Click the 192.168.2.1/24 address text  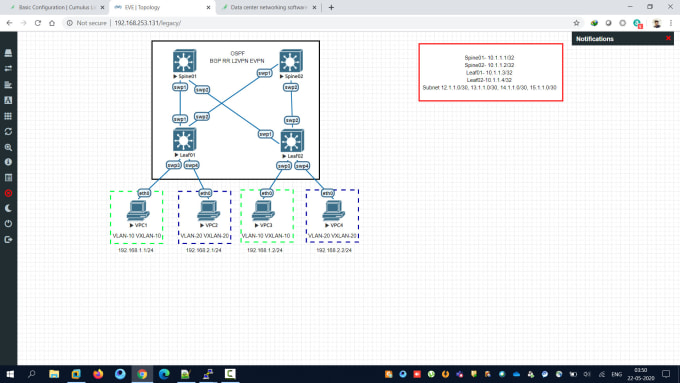[203, 250]
